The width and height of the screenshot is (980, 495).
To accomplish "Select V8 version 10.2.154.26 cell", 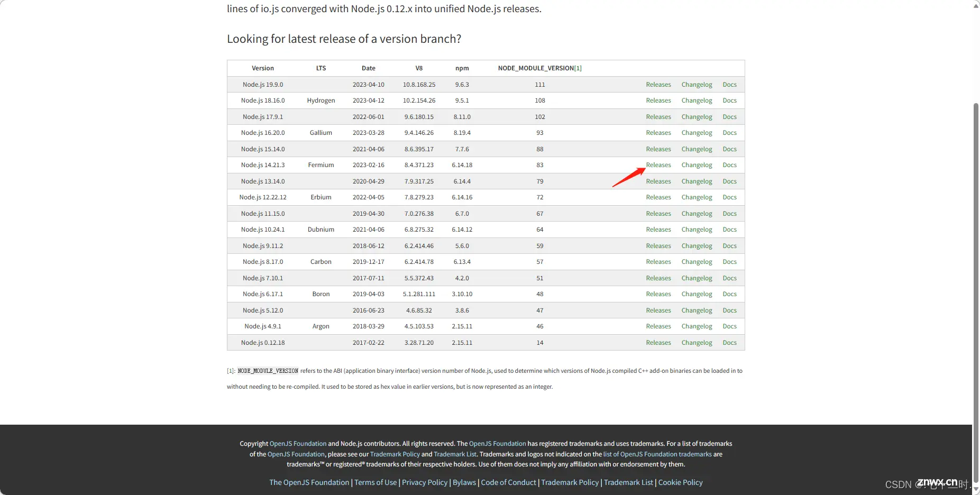I will (419, 100).
